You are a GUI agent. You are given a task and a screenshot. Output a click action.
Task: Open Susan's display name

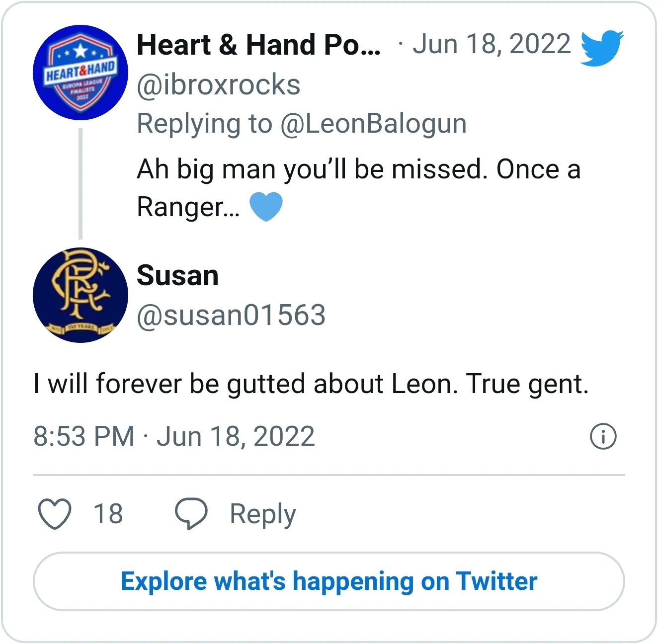177,275
